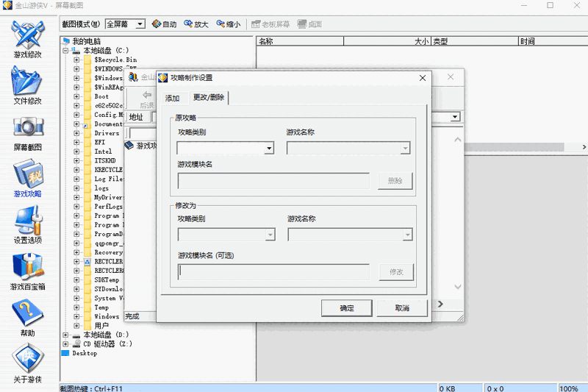This screenshot has height=392, width=588.
Task: Click the 大小 column header
Action: (x=387, y=41)
